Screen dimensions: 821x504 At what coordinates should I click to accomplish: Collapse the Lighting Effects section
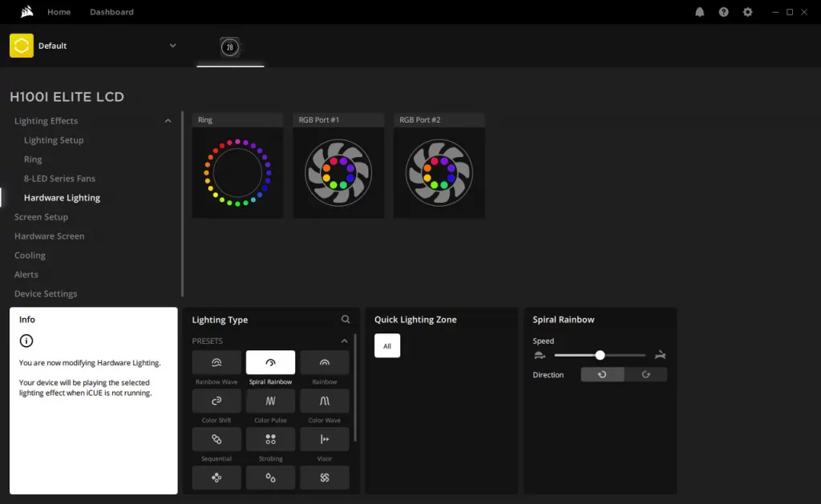tap(168, 121)
